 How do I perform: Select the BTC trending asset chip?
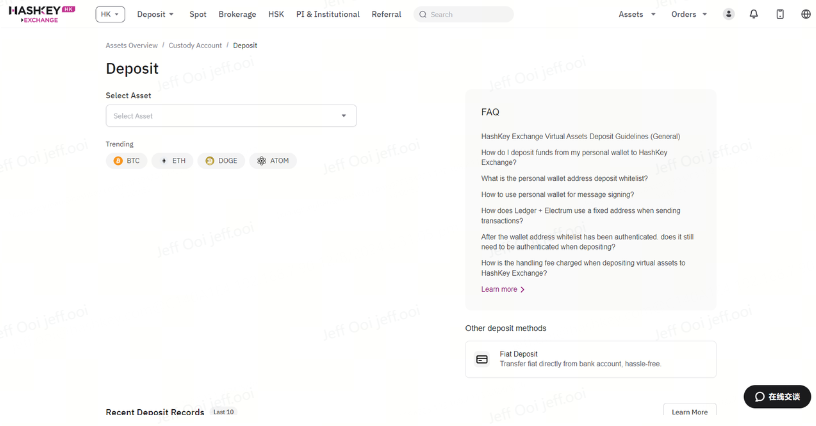126,160
